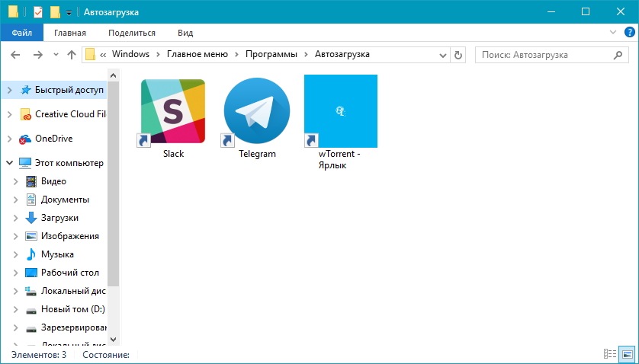The width and height of the screenshot is (639, 364).
Task: Click the Новый том (D:) drive icon
Action: click(x=31, y=310)
